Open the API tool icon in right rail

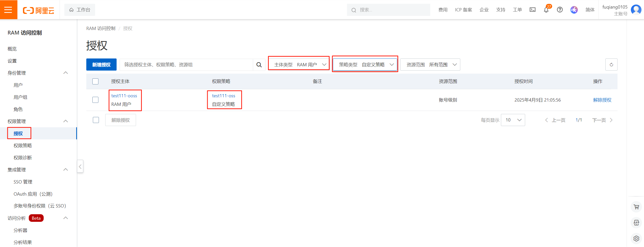pos(636,223)
